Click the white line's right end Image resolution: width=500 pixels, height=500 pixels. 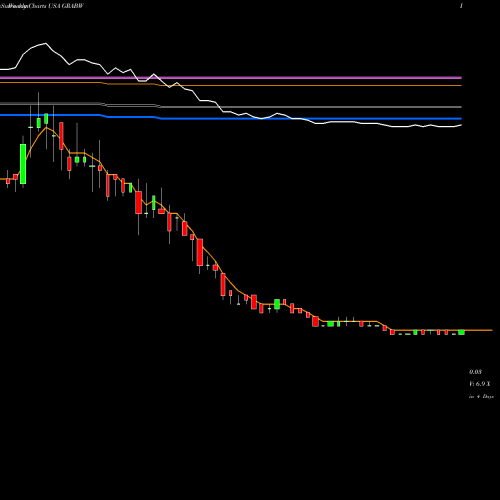(x=460, y=125)
